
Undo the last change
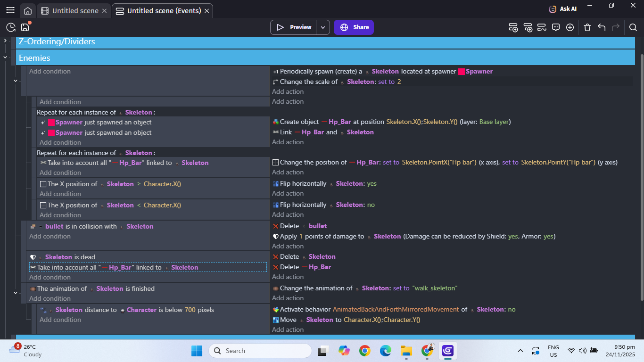point(602,27)
